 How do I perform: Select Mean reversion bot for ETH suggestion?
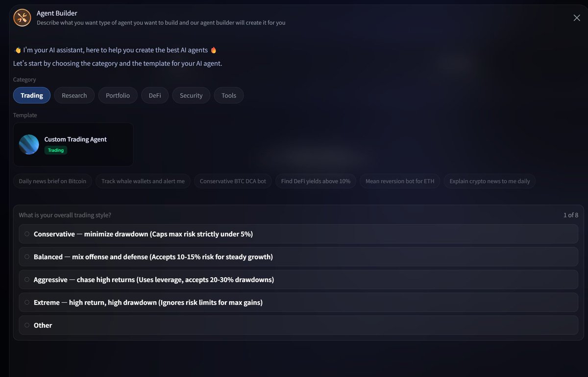400,181
